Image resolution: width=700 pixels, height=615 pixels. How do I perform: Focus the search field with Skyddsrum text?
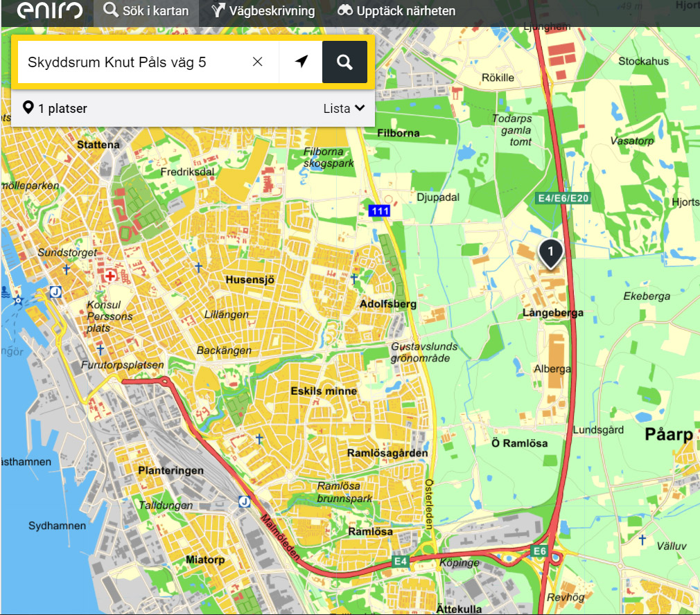132,62
